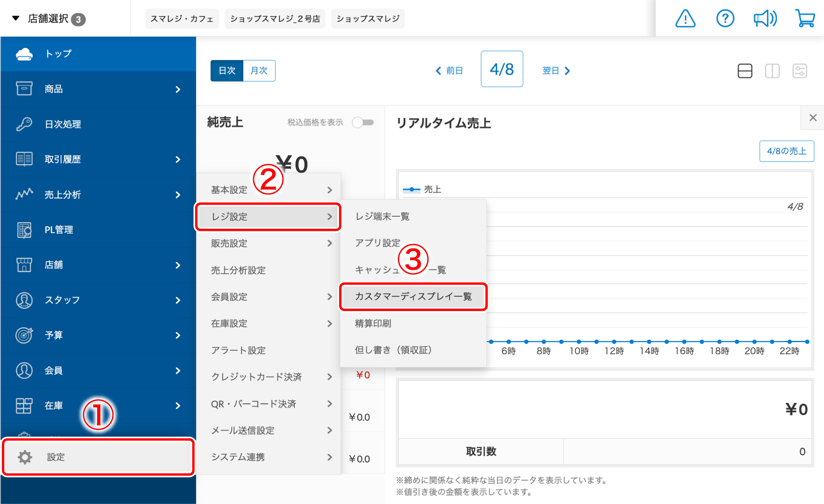Open the shopping cart icon
Screen dimensions: 824x504
pos(805,18)
